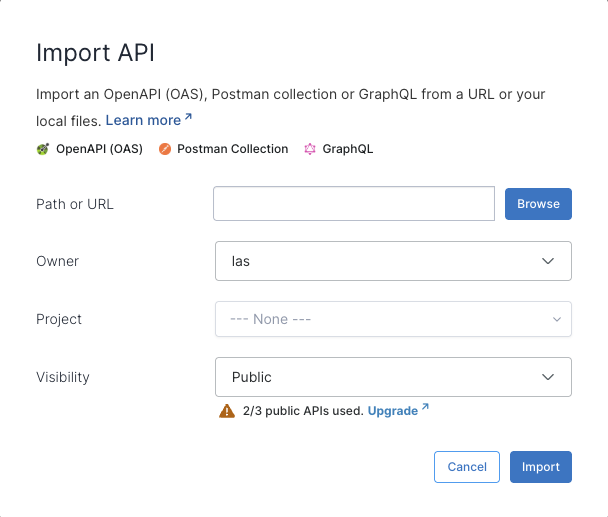This screenshot has height=517, width=608.
Task: Click external-link arrow beside Learn more
Action: click(x=188, y=119)
